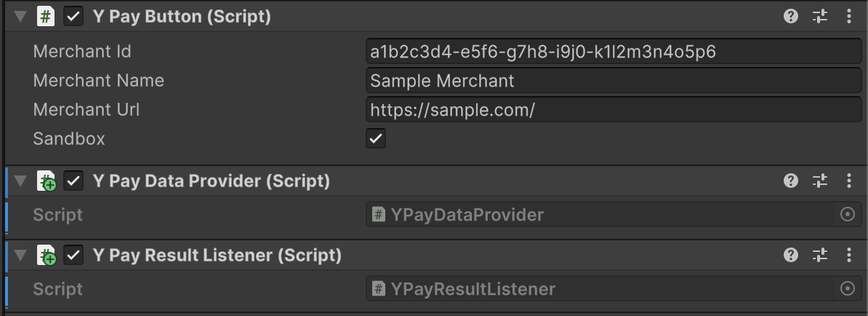
Task: Disable the Y Pay Data Provider component
Action: 73,181
